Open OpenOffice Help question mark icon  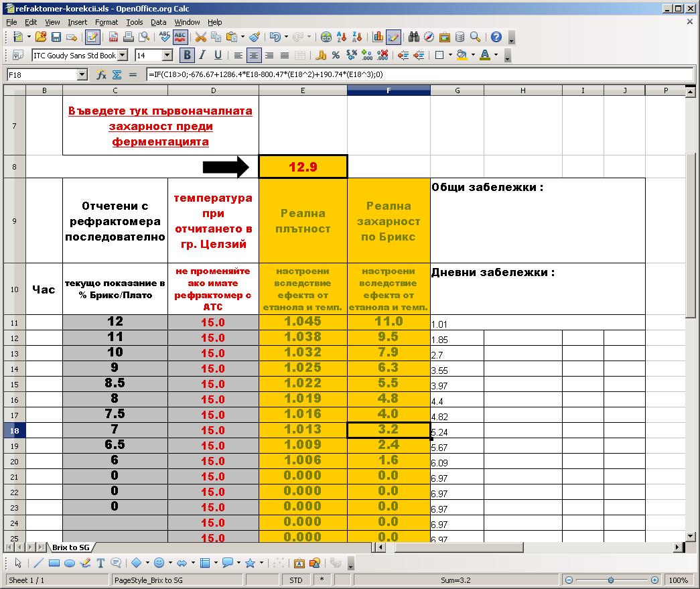[x=496, y=37]
